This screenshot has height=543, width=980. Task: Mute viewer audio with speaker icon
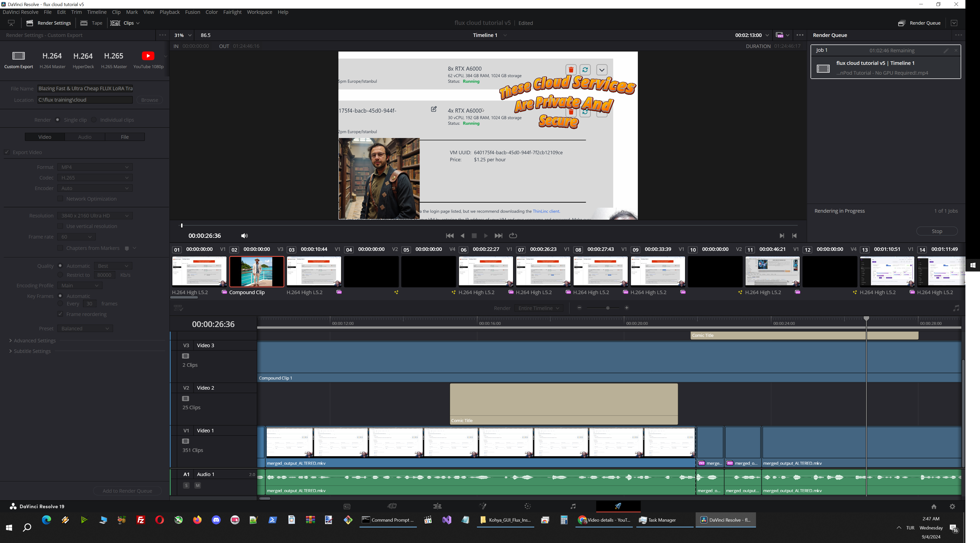[x=244, y=236]
